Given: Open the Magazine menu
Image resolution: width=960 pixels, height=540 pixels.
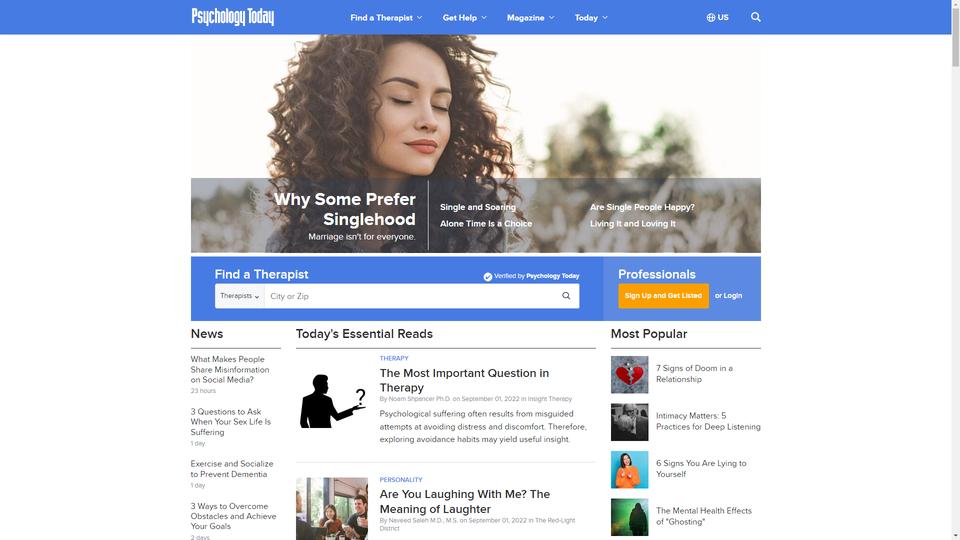Looking at the screenshot, I should (530, 18).
